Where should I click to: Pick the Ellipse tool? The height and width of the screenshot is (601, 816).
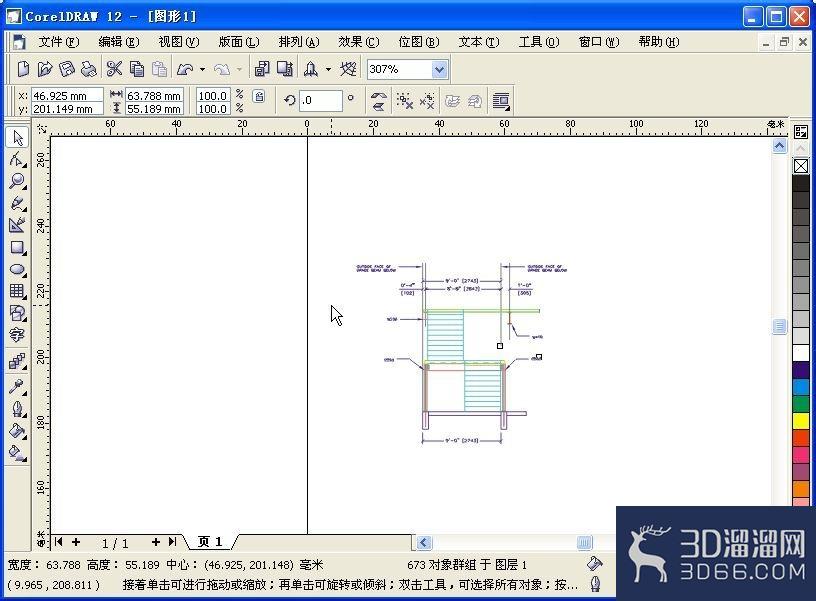click(x=17, y=270)
